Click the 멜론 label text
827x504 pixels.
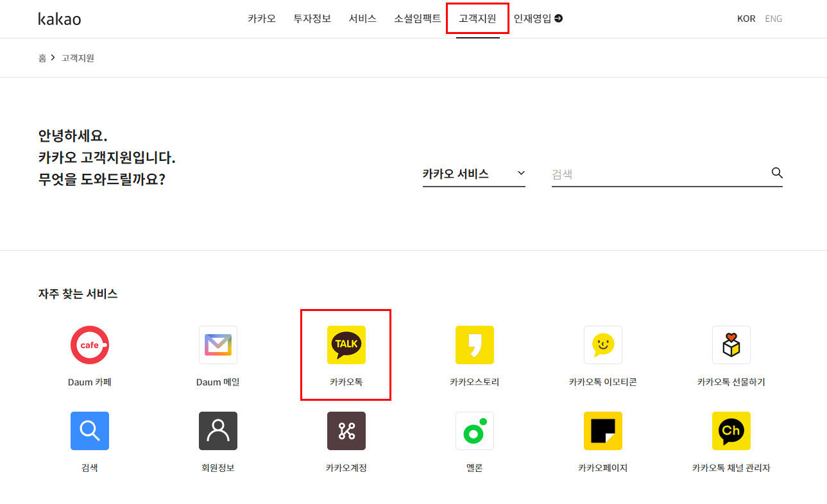[475, 468]
